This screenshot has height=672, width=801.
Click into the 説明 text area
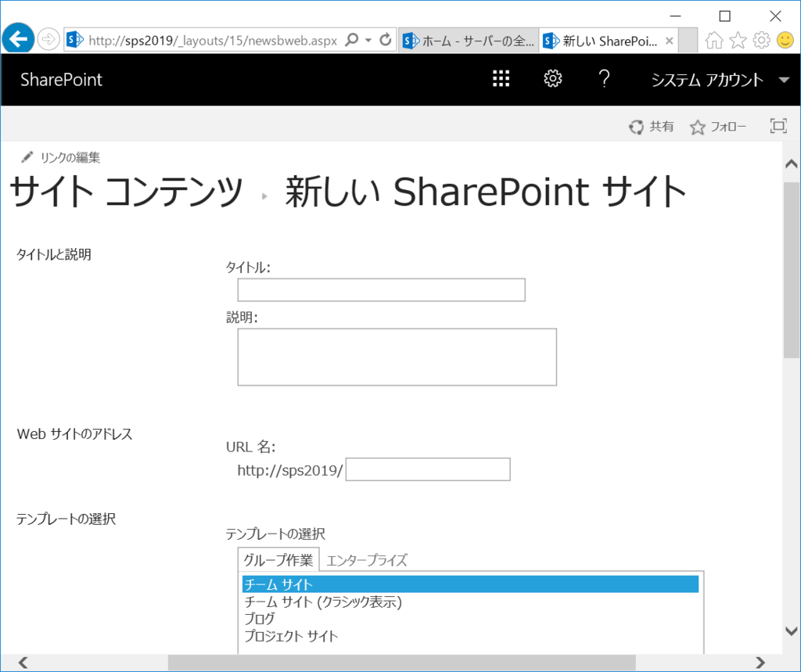(x=397, y=357)
